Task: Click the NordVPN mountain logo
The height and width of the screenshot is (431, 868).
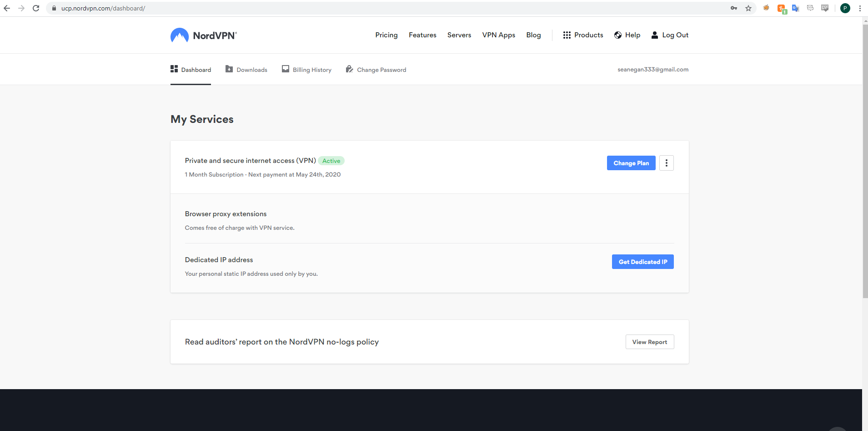Action: click(180, 35)
